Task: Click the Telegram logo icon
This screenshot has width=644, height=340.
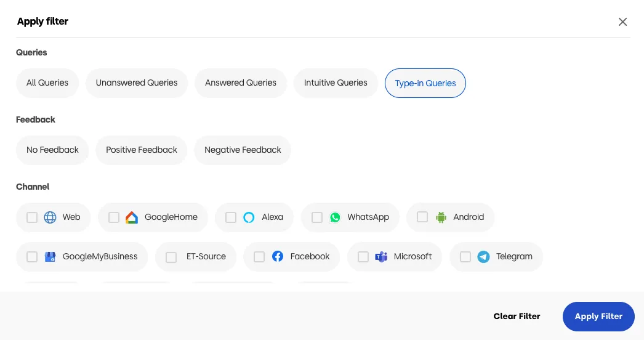Action: pyautogui.click(x=483, y=257)
